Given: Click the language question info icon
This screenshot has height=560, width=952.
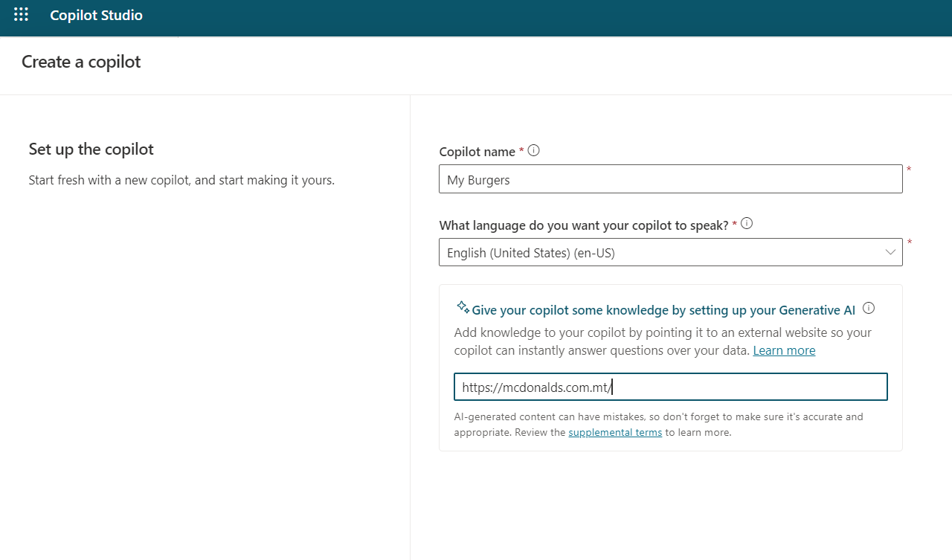Looking at the screenshot, I should tap(747, 223).
